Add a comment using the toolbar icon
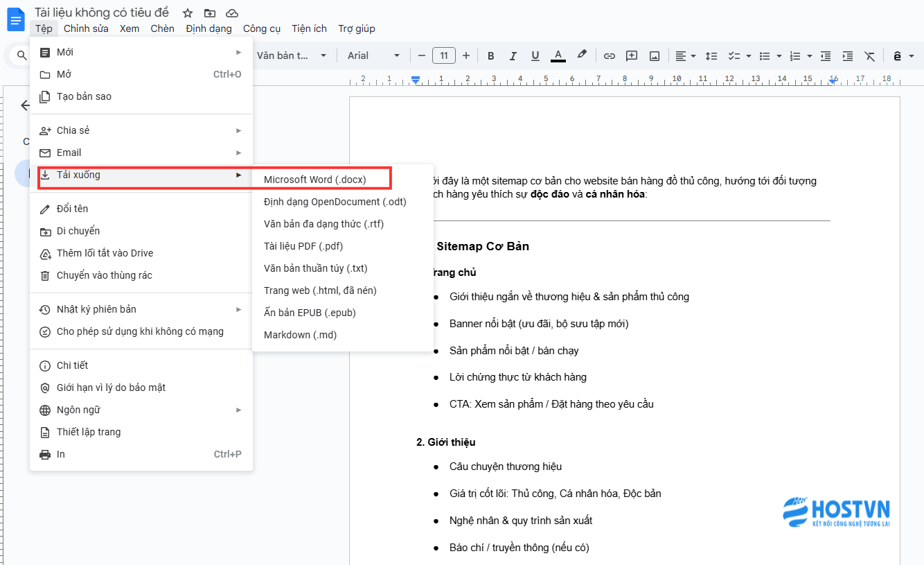924x565 pixels. (632, 55)
